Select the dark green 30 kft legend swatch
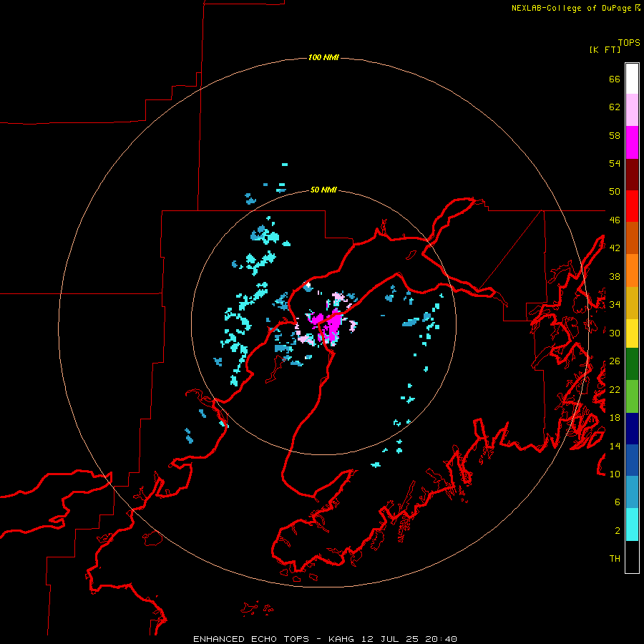The height and width of the screenshot is (644, 644). coord(632,364)
